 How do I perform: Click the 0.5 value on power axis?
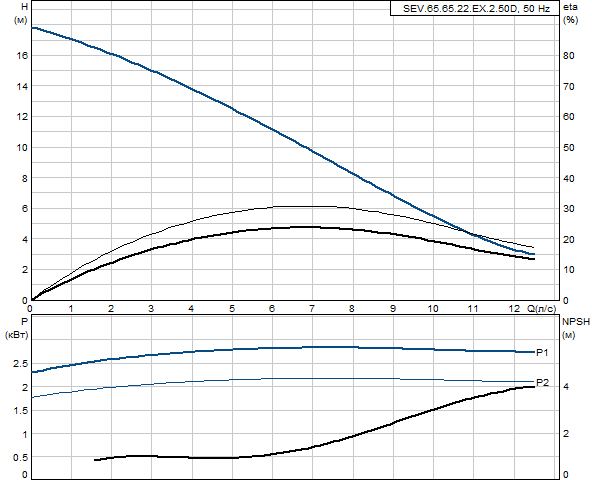coord(20,457)
